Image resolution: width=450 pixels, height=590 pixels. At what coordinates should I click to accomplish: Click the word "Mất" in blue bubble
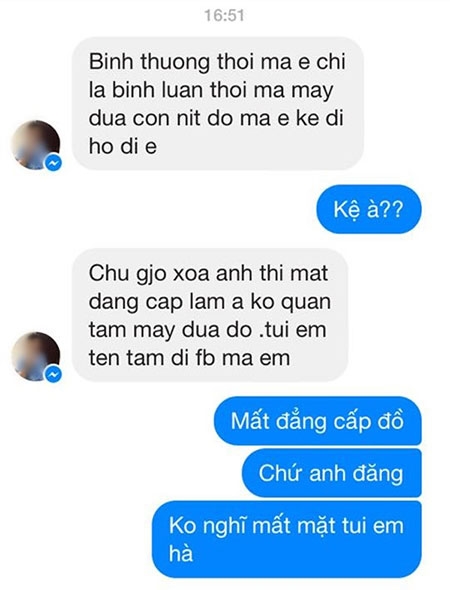tap(250, 421)
